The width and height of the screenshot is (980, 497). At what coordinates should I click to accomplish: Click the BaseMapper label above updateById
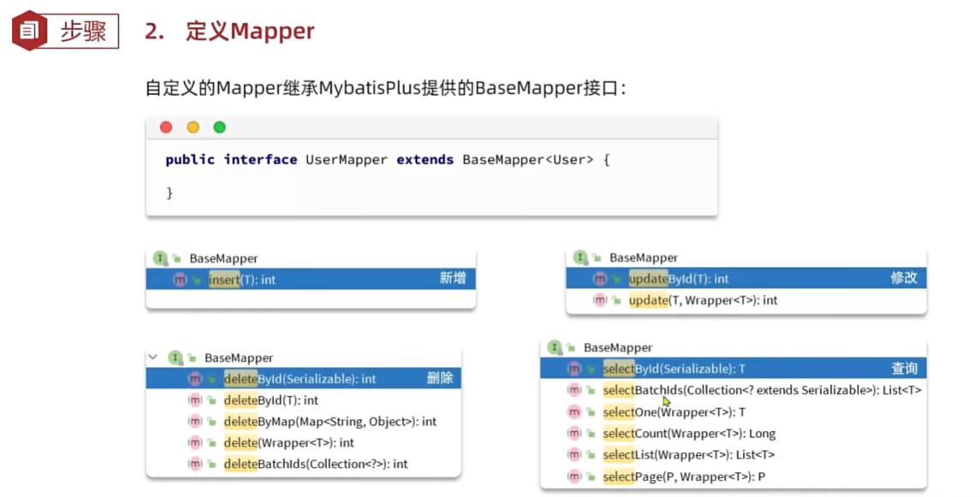[644, 257]
